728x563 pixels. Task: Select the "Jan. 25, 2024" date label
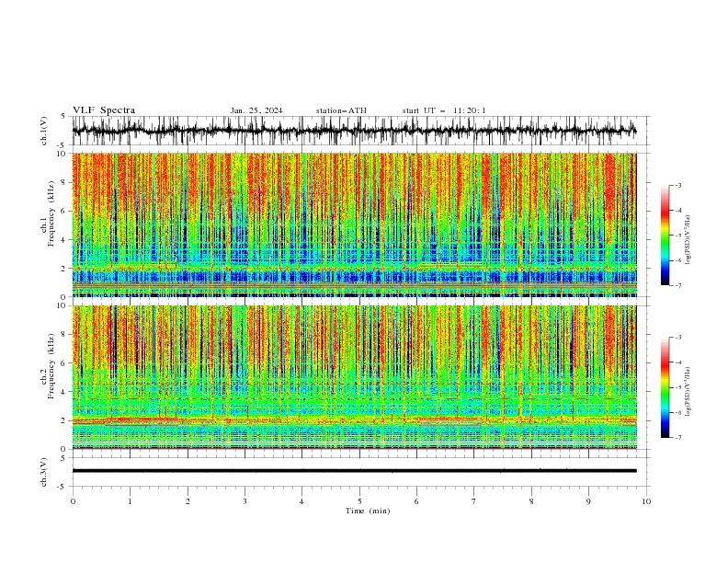(256, 110)
